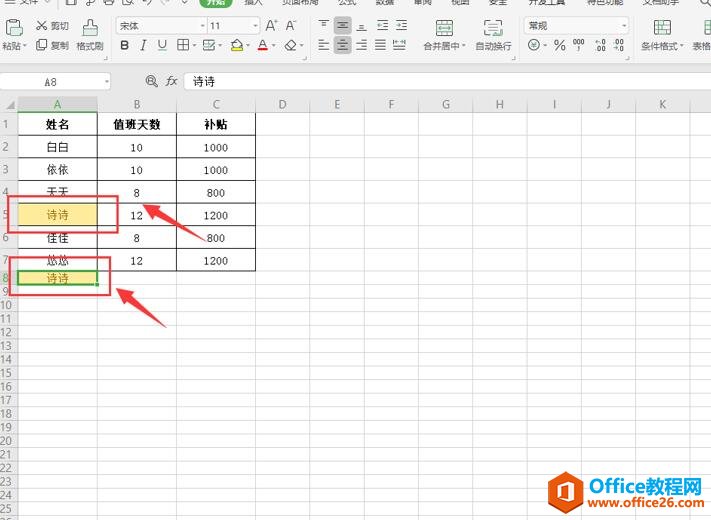Toggle italic formatting
Image resolution: width=711 pixels, height=520 pixels.
tap(143, 45)
